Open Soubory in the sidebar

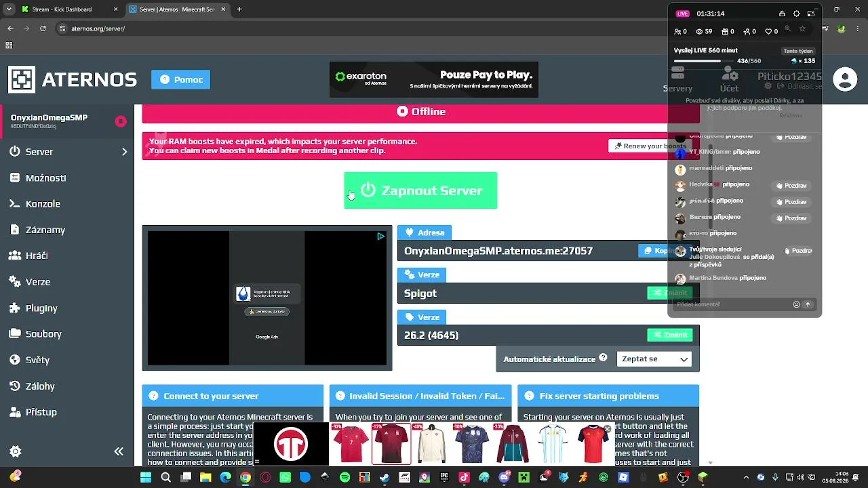point(43,334)
